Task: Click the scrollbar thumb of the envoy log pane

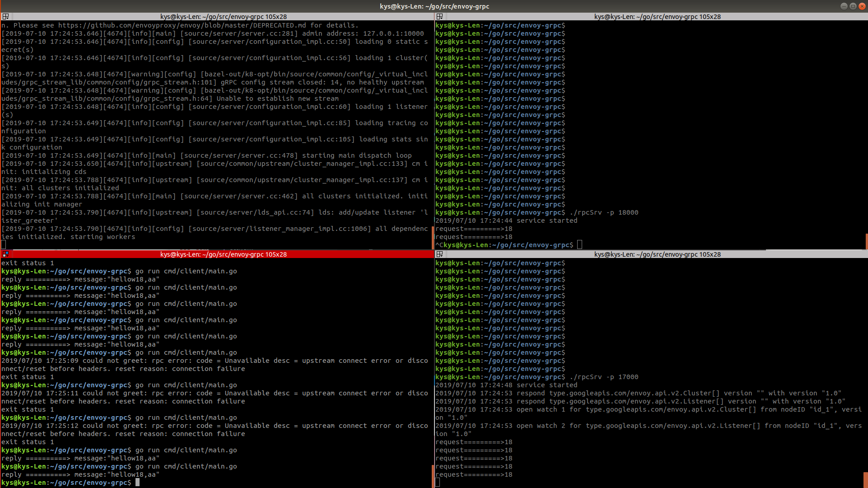Action: [x=433, y=237]
